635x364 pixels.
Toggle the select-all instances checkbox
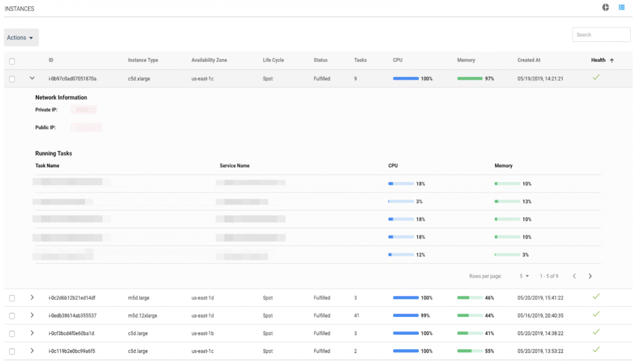(12, 61)
